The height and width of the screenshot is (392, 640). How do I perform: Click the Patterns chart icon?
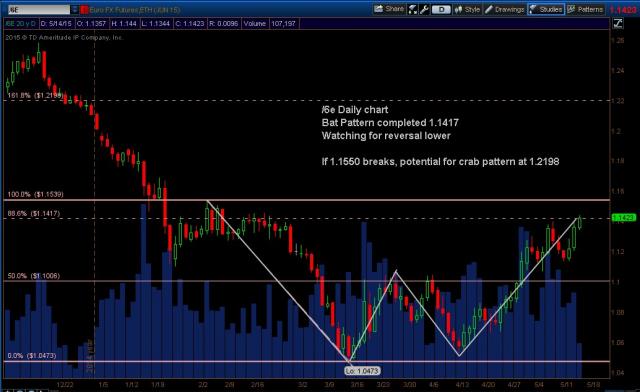click(571, 9)
